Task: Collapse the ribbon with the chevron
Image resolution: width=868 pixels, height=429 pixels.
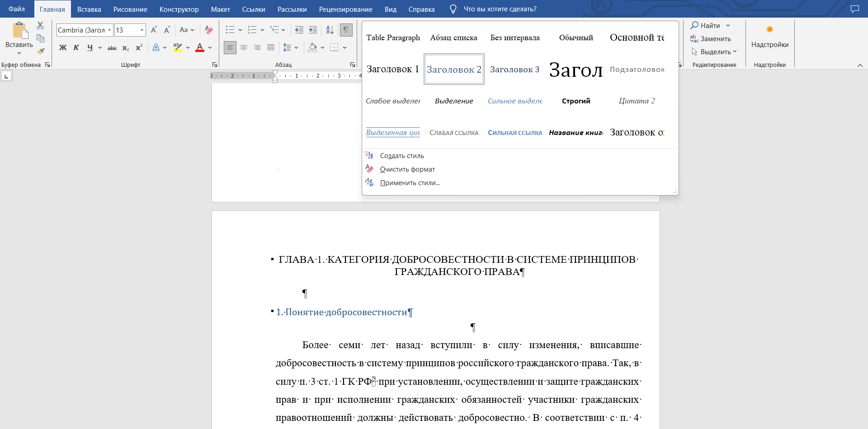Action: [860, 65]
